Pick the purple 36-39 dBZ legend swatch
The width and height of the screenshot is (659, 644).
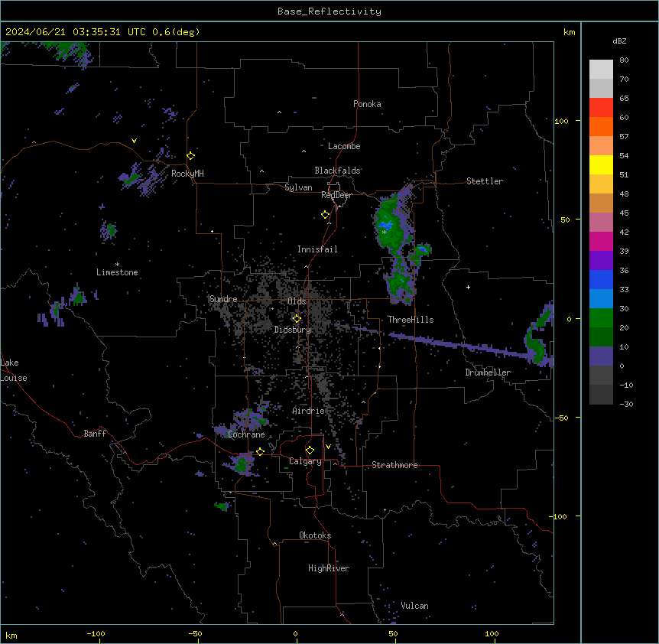[x=601, y=260]
